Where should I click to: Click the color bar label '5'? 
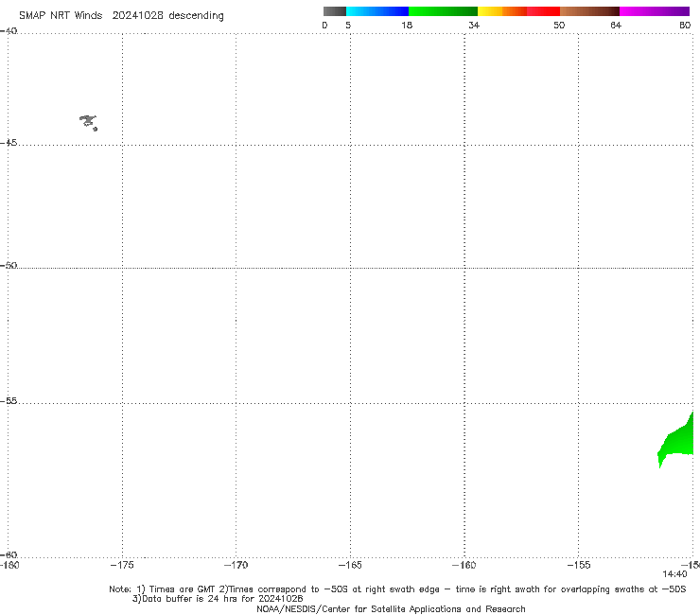(348, 26)
